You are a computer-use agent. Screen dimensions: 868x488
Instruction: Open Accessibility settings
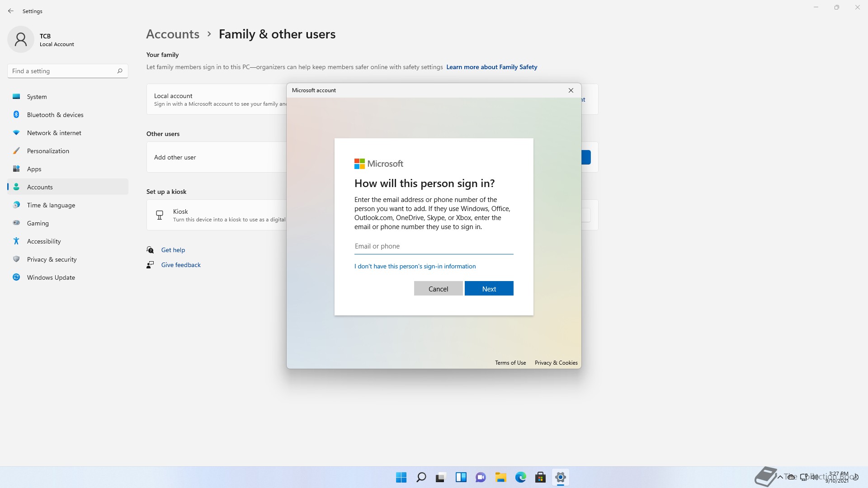click(x=68, y=241)
